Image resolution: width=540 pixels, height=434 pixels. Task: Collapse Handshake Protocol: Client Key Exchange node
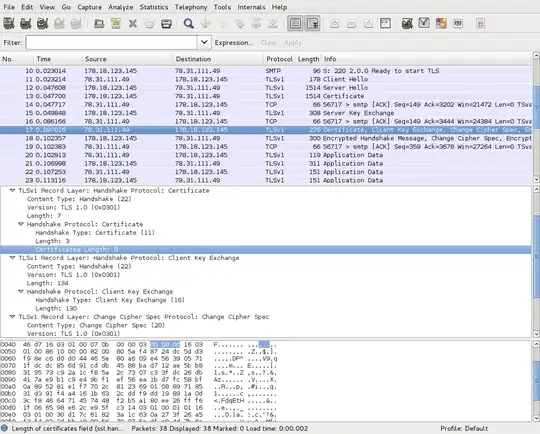click(x=21, y=292)
